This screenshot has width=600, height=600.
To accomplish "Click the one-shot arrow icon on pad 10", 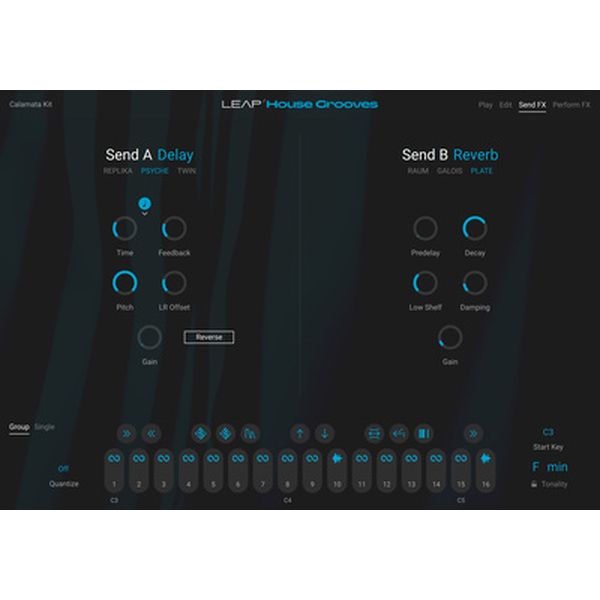I will 337,458.
